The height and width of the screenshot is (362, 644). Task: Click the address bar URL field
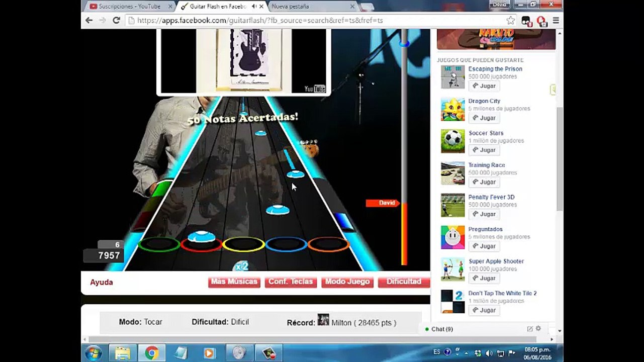tap(316, 21)
